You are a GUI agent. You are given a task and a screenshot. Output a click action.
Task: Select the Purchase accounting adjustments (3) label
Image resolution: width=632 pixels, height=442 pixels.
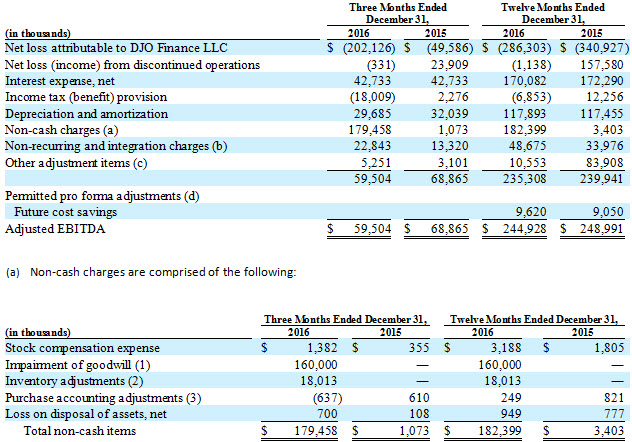(x=96, y=396)
